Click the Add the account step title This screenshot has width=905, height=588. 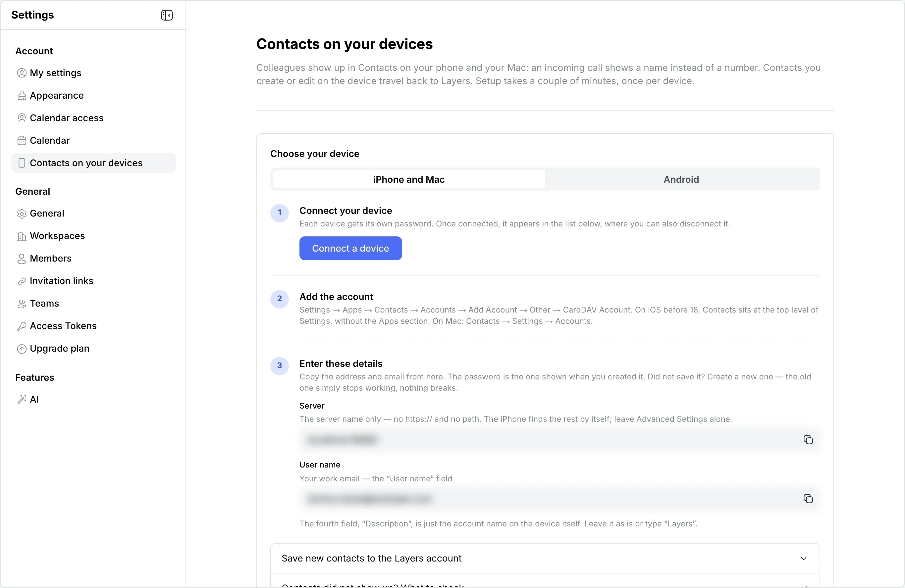point(336,296)
